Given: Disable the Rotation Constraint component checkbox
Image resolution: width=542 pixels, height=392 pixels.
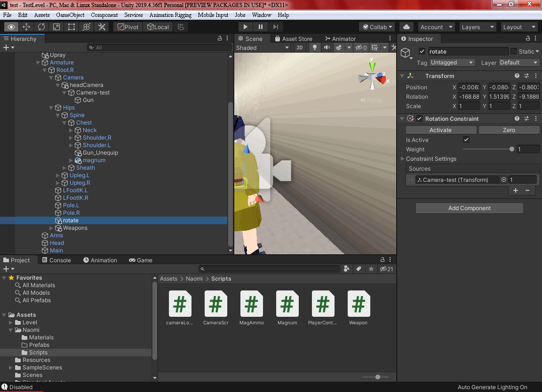Looking at the screenshot, I should 419,119.
